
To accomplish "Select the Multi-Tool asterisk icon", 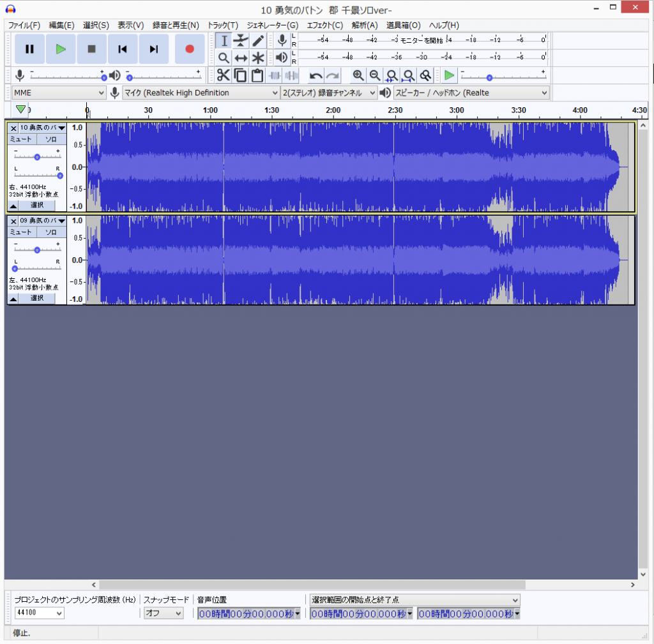I will (258, 58).
